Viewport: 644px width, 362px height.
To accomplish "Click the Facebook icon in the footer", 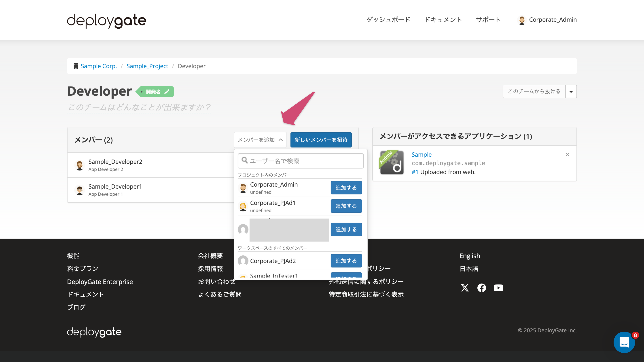I will 481,288.
